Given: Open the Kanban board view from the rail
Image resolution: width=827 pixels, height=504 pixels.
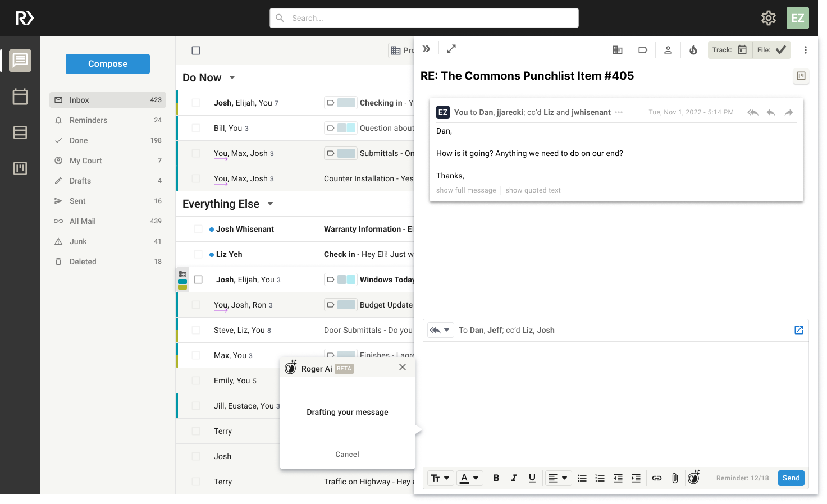Looking at the screenshot, I should 20,168.
